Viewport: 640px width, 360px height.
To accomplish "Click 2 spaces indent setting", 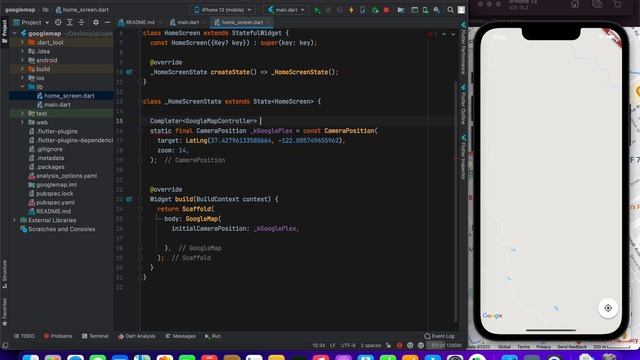I will tap(371, 345).
